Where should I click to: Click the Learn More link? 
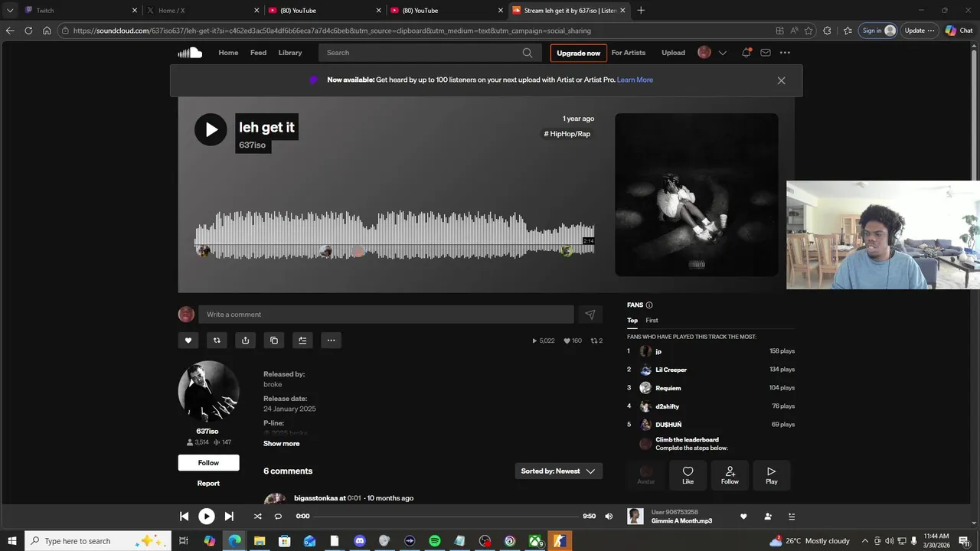click(x=635, y=80)
